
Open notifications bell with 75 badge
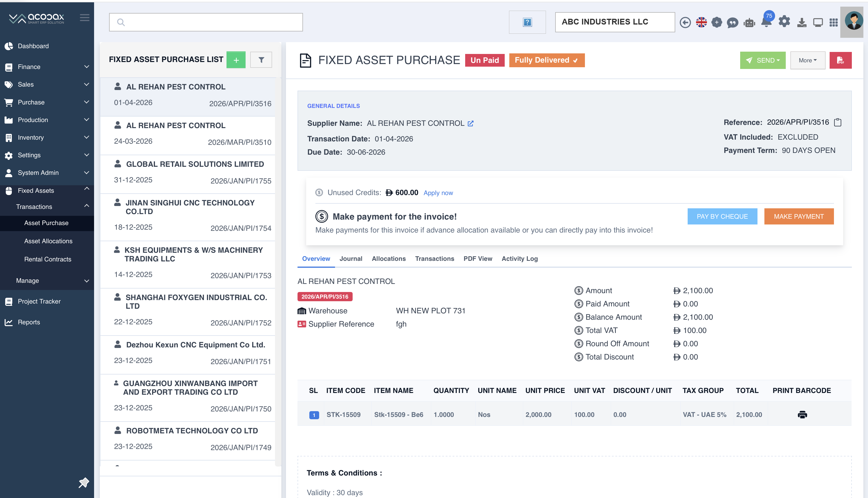[766, 20]
